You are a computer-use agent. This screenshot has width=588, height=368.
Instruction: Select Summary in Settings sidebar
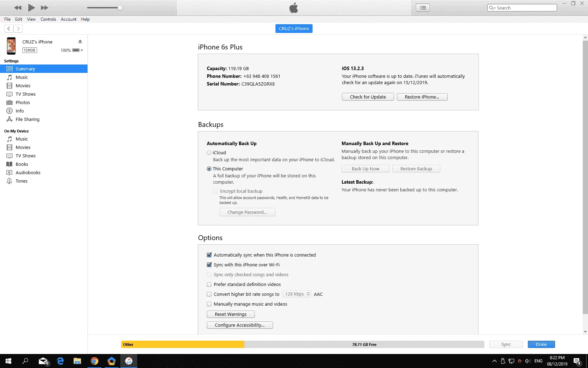(44, 69)
